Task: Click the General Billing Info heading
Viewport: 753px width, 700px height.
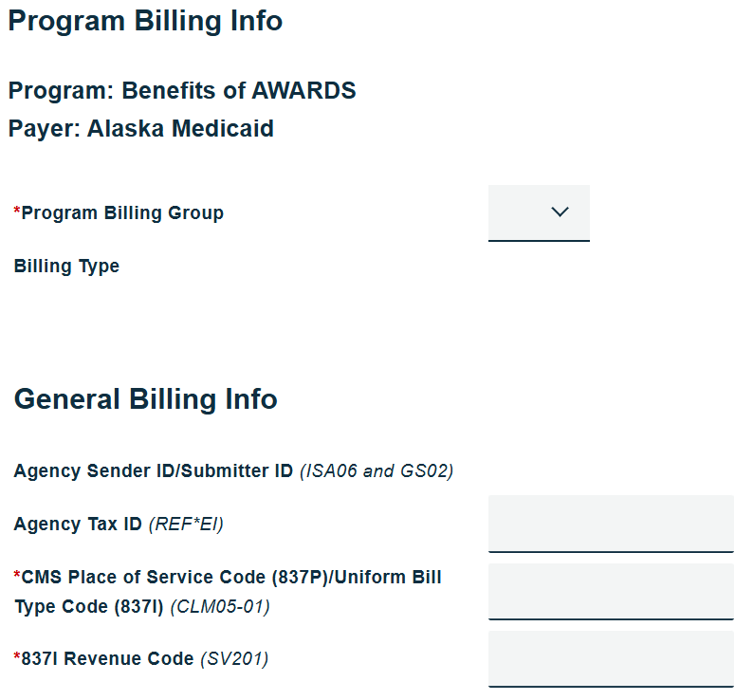Action: pyautogui.click(x=145, y=399)
